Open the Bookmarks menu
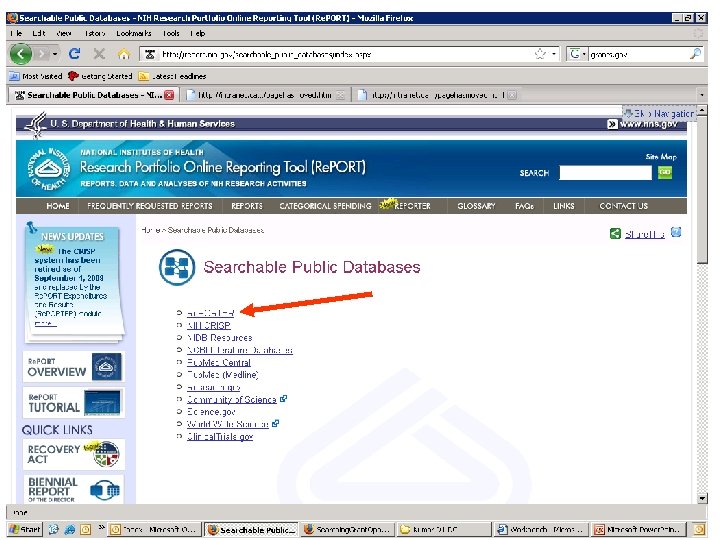Image resolution: width=720 pixels, height=540 pixels. tap(134, 33)
